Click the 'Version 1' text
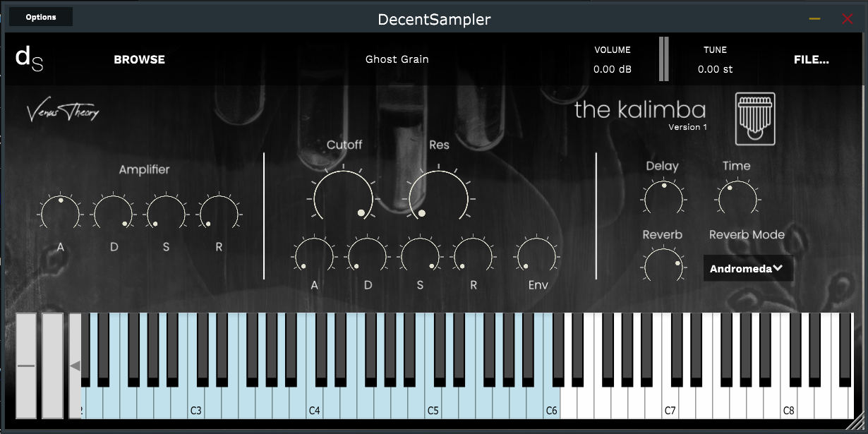Image resolution: width=868 pixels, height=434 pixels. point(688,127)
